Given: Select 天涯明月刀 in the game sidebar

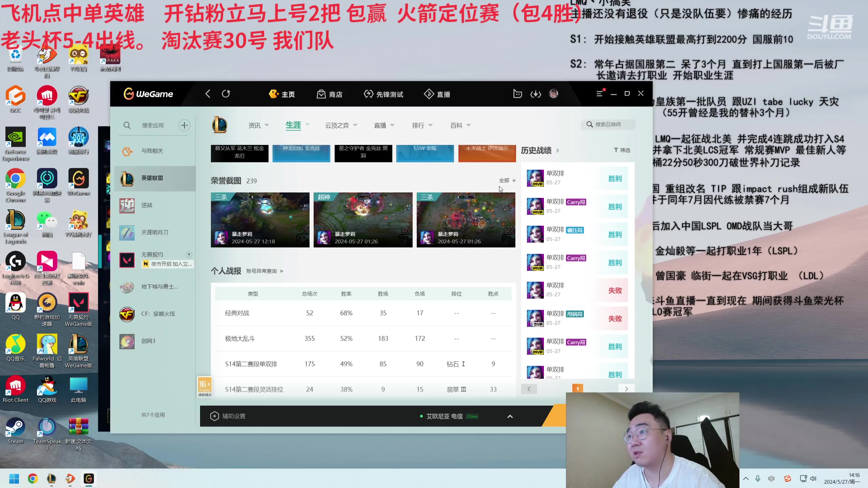Looking at the screenshot, I should [155, 232].
